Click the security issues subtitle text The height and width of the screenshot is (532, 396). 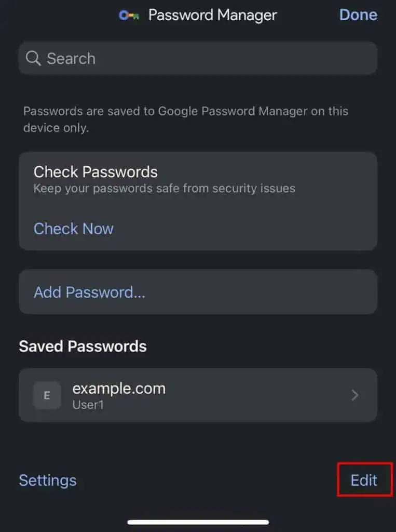165,188
